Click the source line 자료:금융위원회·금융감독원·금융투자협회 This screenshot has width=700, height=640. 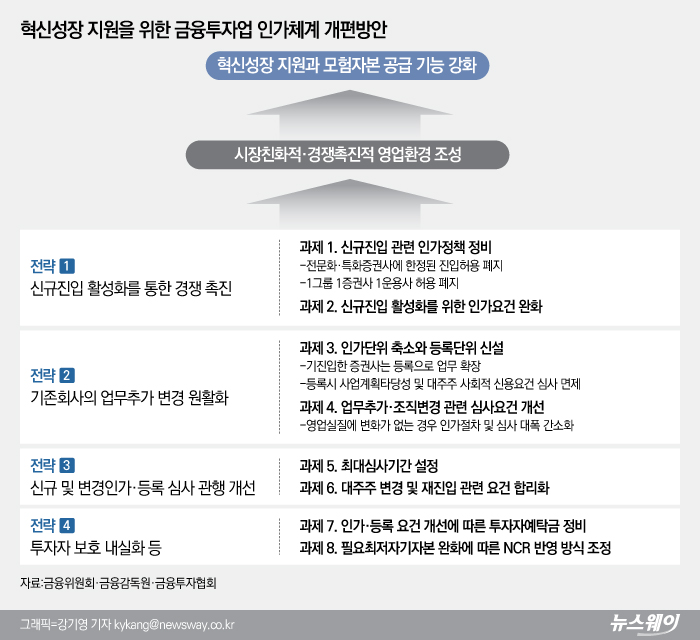(x=118, y=583)
